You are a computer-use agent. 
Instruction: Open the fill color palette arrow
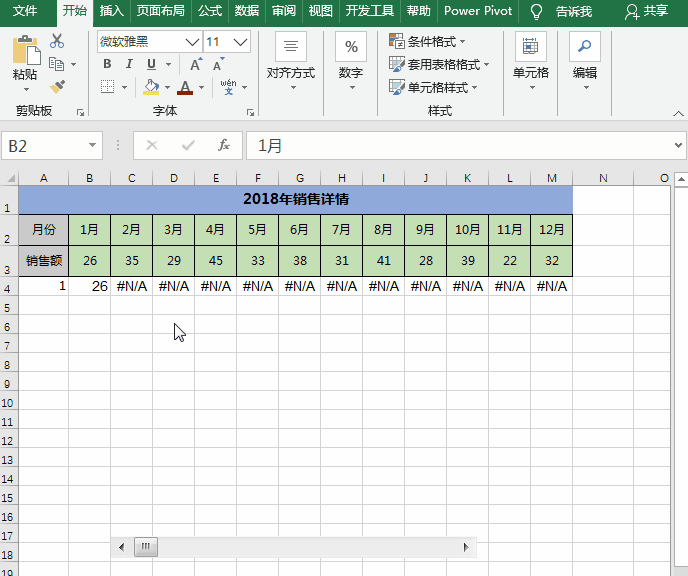click(x=168, y=87)
